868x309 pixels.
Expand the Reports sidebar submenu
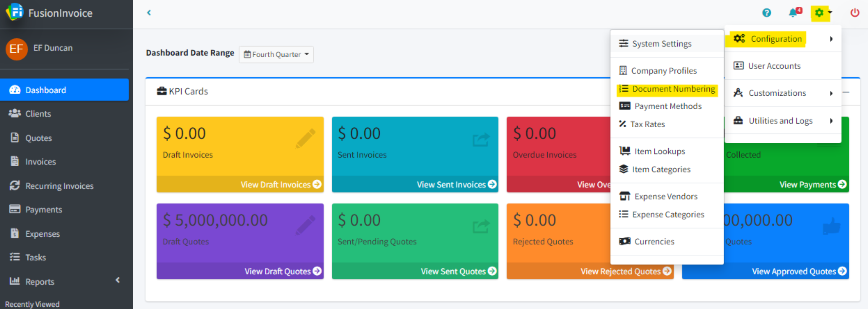[x=118, y=280]
